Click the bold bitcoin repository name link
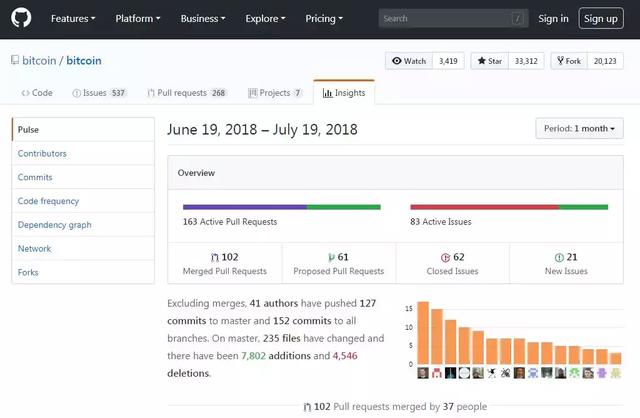The height and width of the screenshot is (418, 640). 84,60
